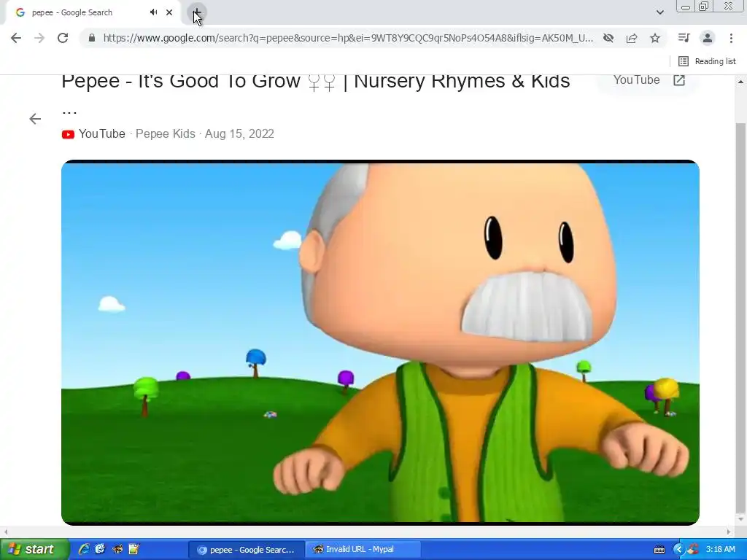Open the Reading list
The width and height of the screenshot is (747, 560).
click(x=706, y=61)
